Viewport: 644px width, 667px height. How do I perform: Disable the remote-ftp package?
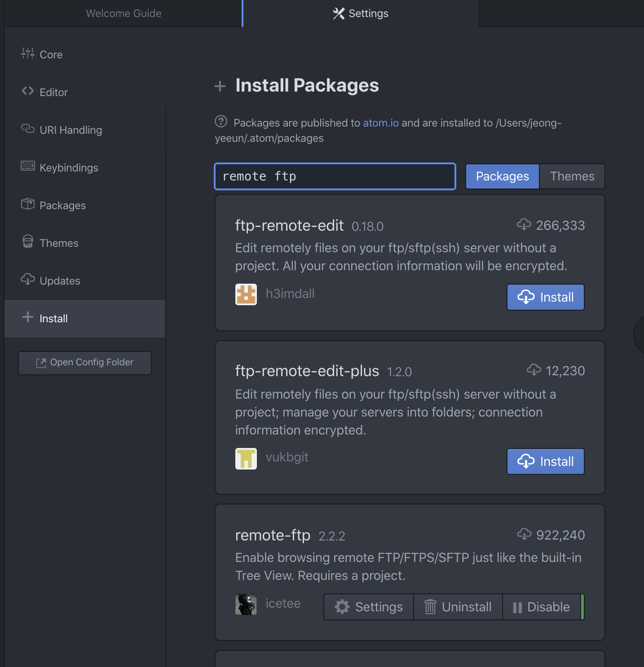(x=541, y=607)
